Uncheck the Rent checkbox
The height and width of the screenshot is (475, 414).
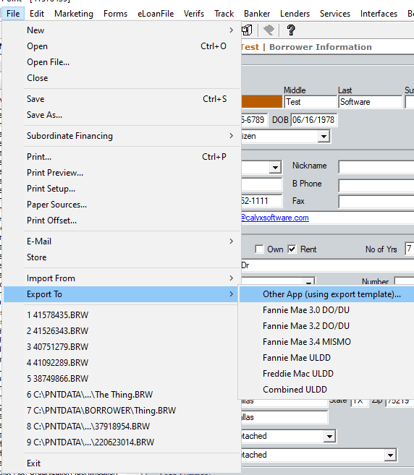pyautogui.click(x=292, y=249)
